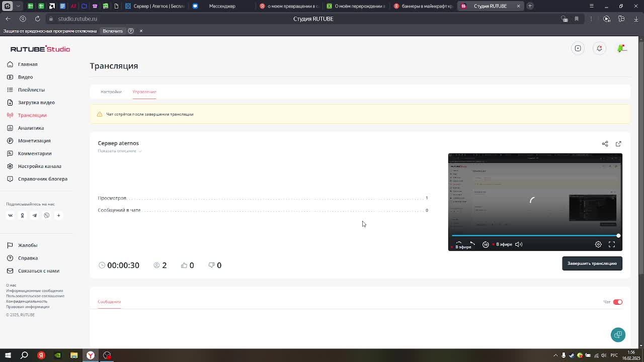Switch to Сервер | Aternos browser tab

pyautogui.click(x=154, y=6)
